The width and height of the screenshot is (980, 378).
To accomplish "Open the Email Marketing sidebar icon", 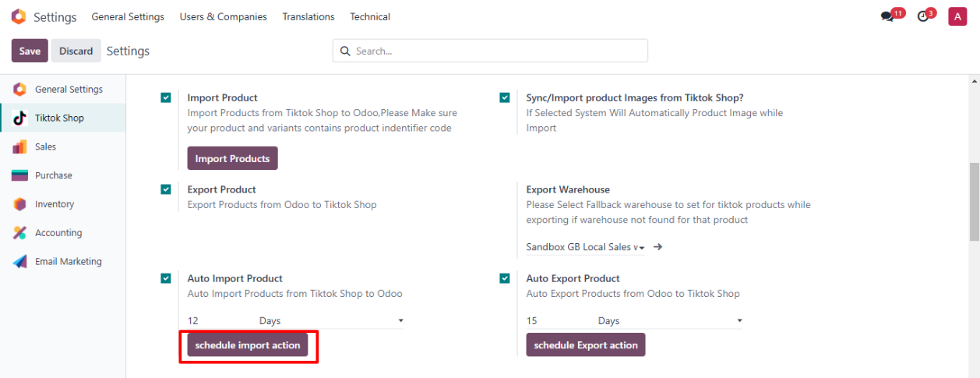I will [20, 262].
